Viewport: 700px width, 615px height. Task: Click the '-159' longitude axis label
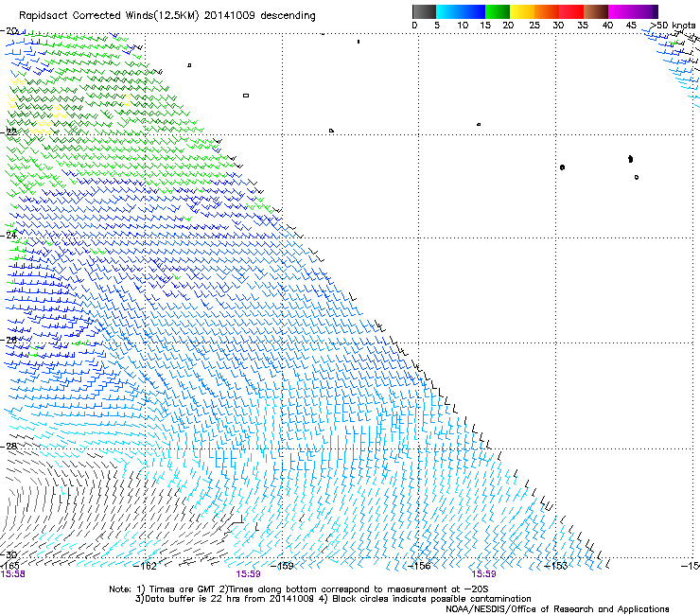(x=282, y=566)
